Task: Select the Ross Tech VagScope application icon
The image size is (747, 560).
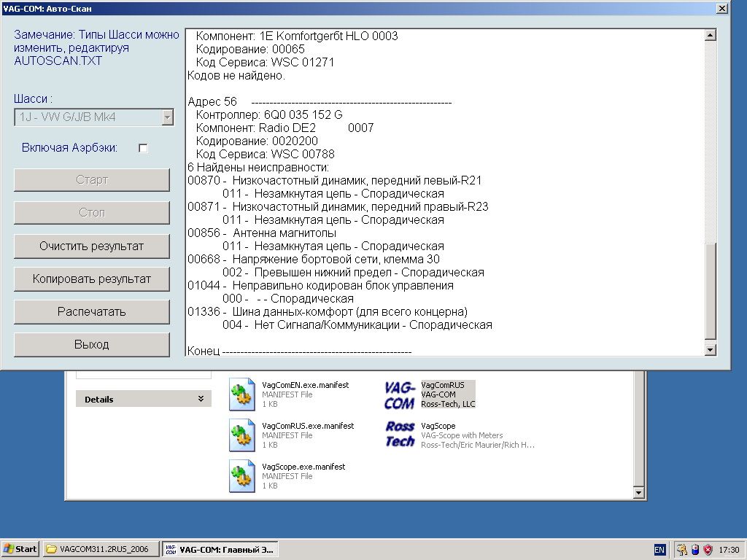Action: [400, 435]
